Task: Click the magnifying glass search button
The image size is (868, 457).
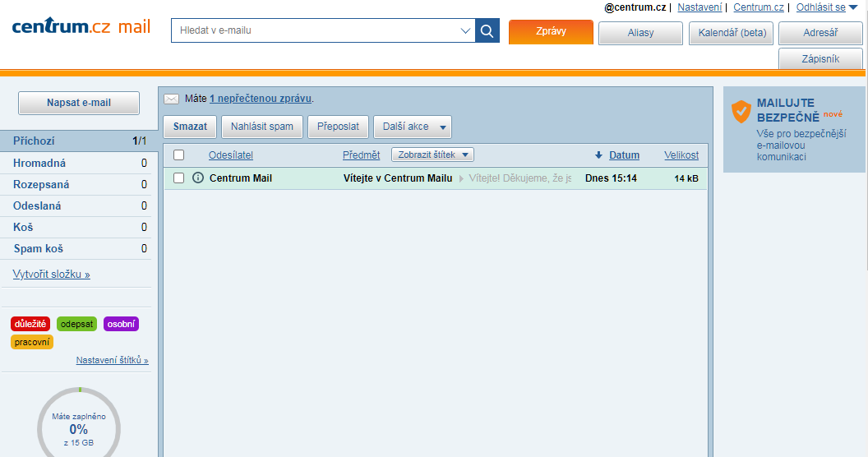Action: 487,31
